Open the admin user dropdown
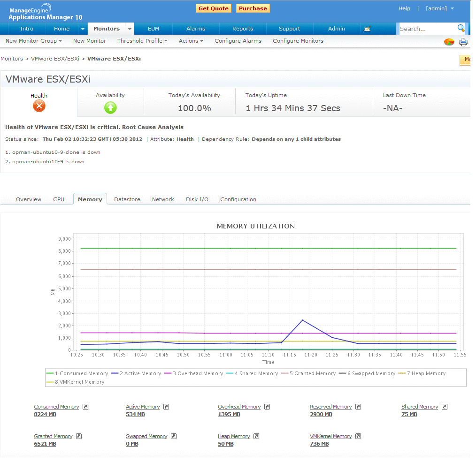The height and width of the screenshot is (470, 476). tap(440, 8)
